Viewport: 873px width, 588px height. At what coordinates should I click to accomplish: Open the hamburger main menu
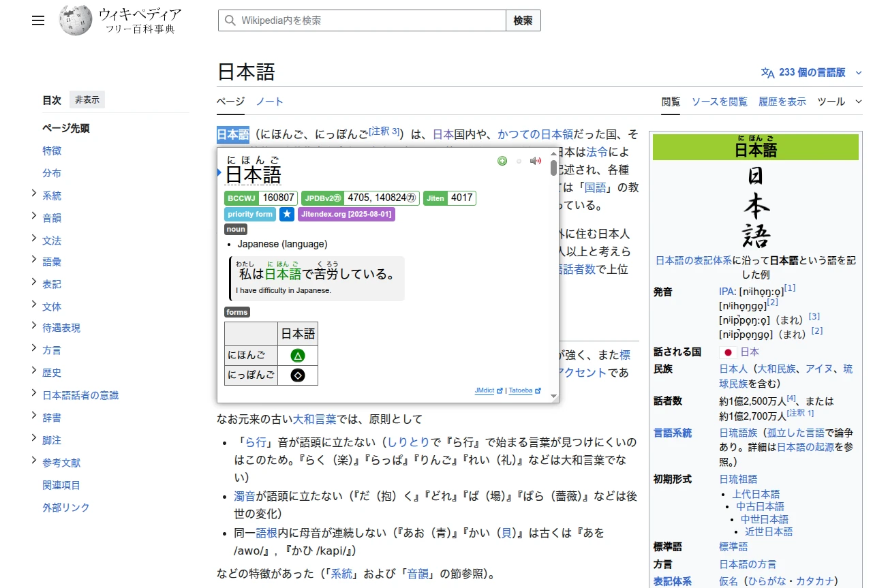(38, 20)
